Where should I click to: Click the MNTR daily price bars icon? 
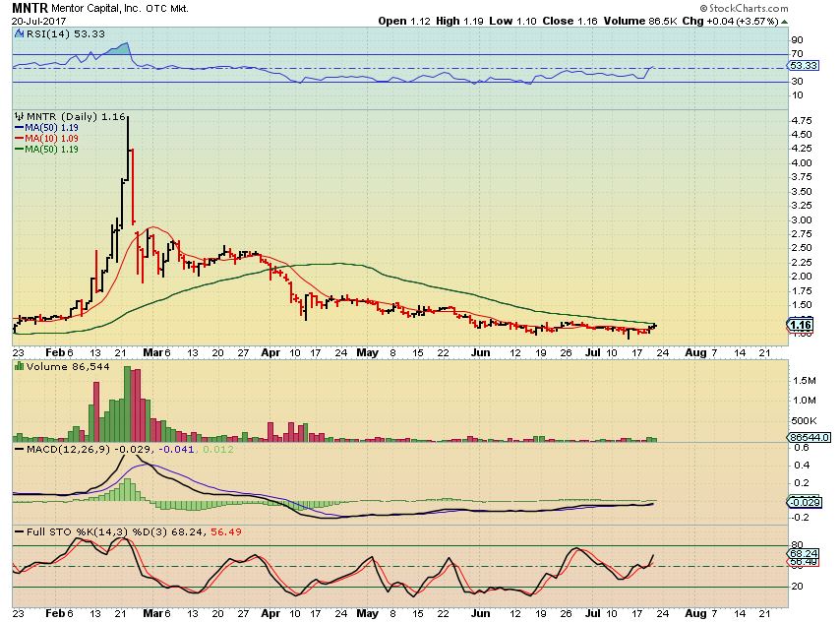[x=19, y=116]
